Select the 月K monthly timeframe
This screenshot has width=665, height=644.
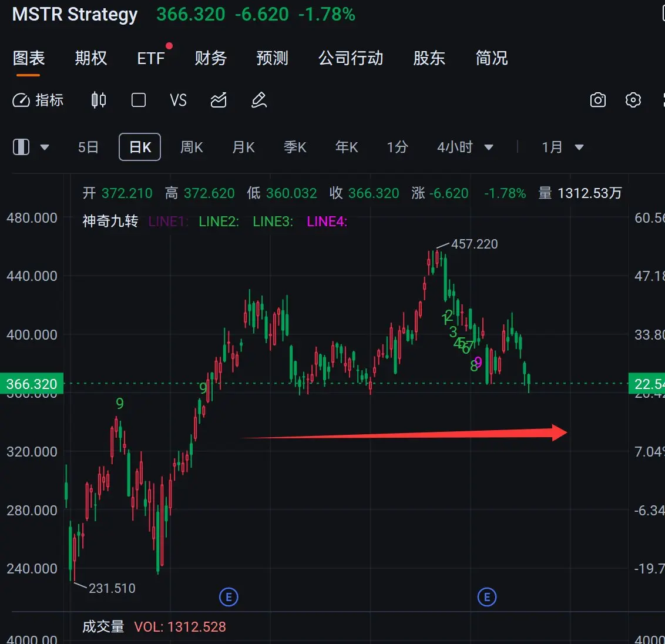point(243,147)
